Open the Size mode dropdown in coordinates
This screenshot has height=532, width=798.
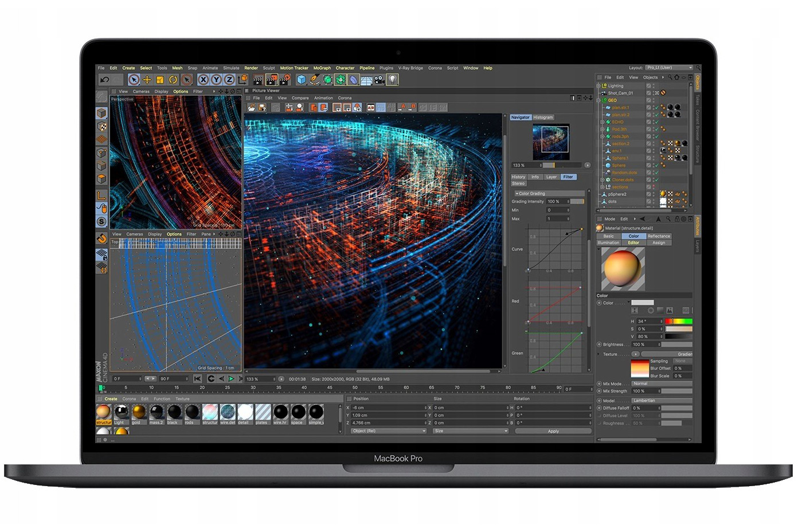point(471,431)
